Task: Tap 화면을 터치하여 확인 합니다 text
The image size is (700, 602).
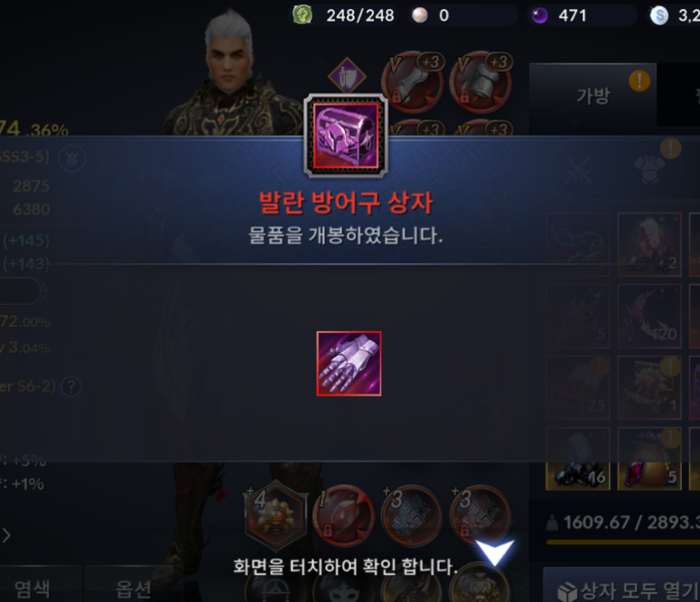Action: [346, 567]
